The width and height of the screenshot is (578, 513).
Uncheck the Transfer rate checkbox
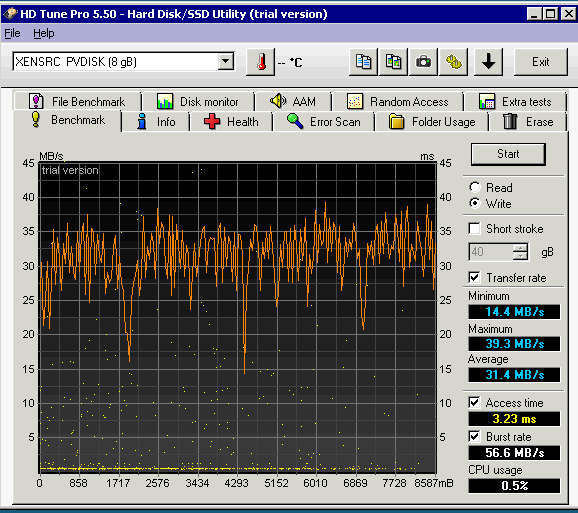(x=474, y=278)
